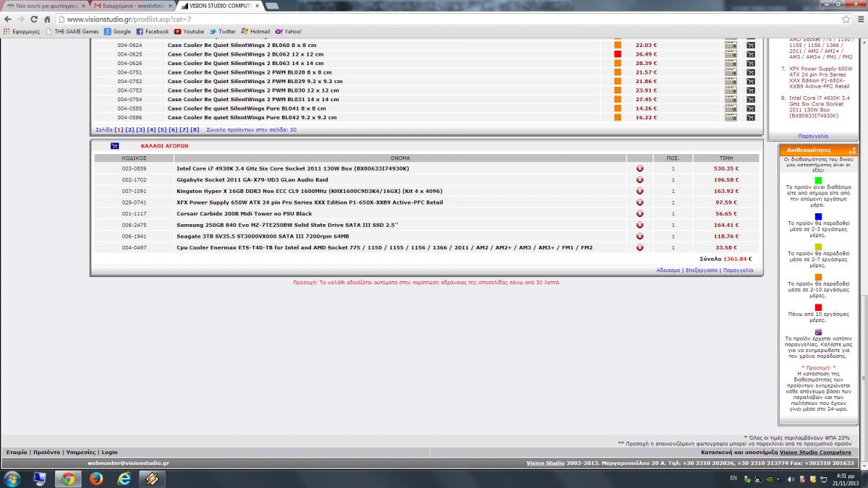Launch Internet Explorer from the taskbar
The width and height of the screenshot is (868, 488).
pyautogui.click(x=124, y=479)
